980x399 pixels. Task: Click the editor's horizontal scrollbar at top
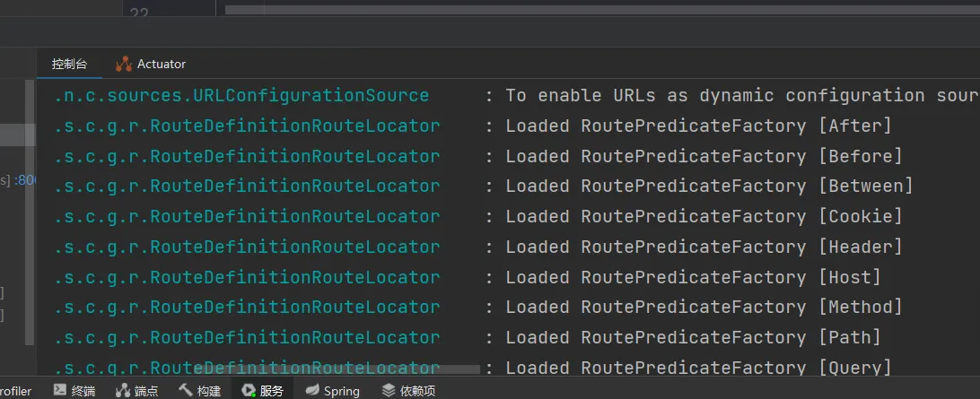pos(592,10)
